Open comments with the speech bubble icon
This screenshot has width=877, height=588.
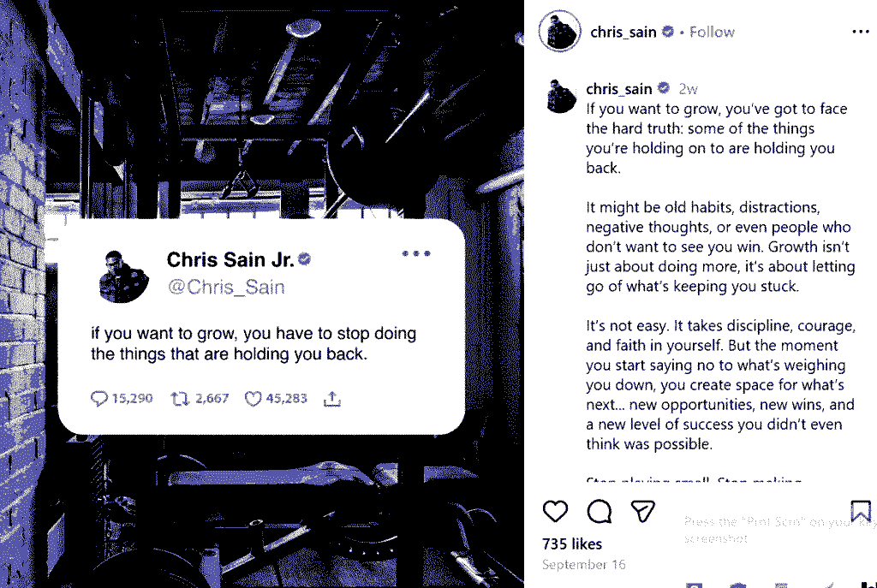(599, 512)
